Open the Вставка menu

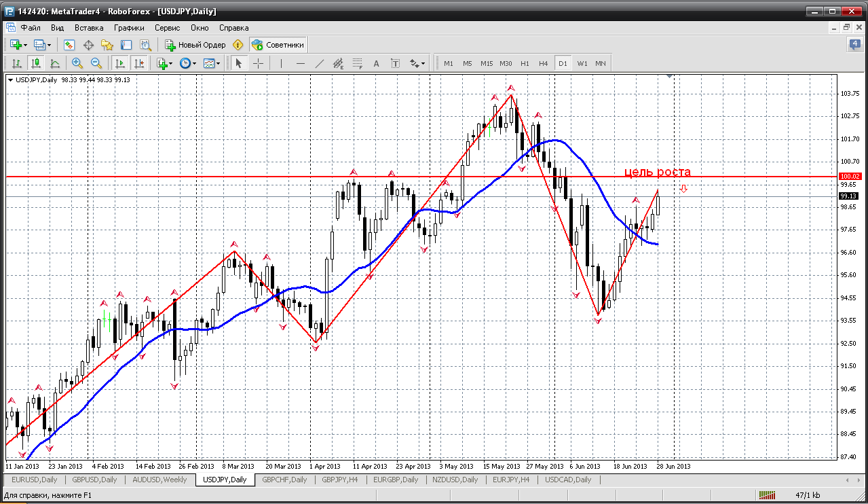click(89, 28)
